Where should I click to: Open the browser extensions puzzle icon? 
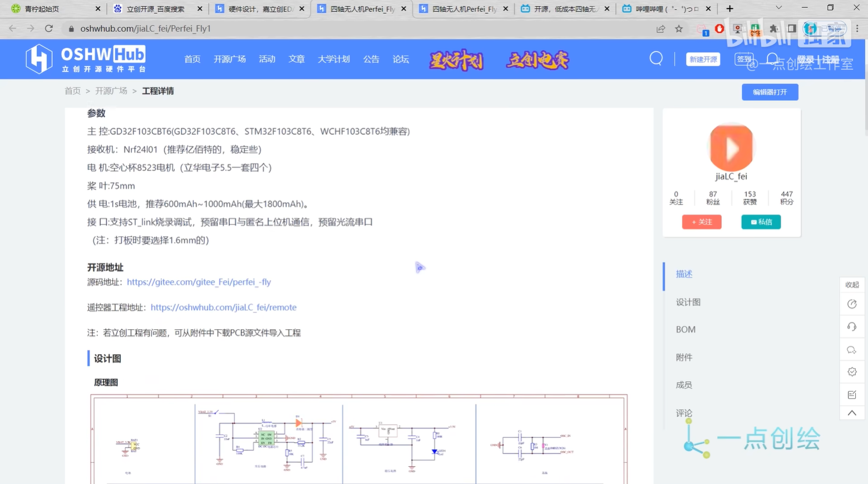click(x=773, y=28)
